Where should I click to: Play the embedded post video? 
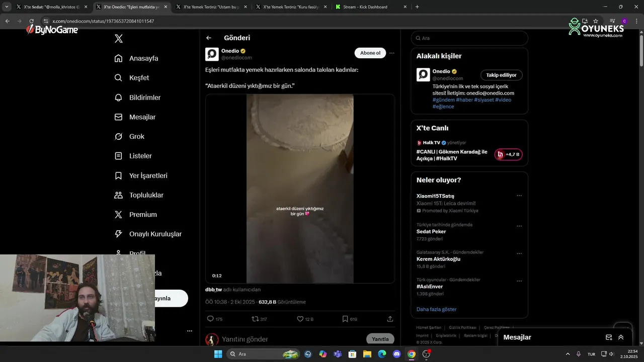[300, 189]
